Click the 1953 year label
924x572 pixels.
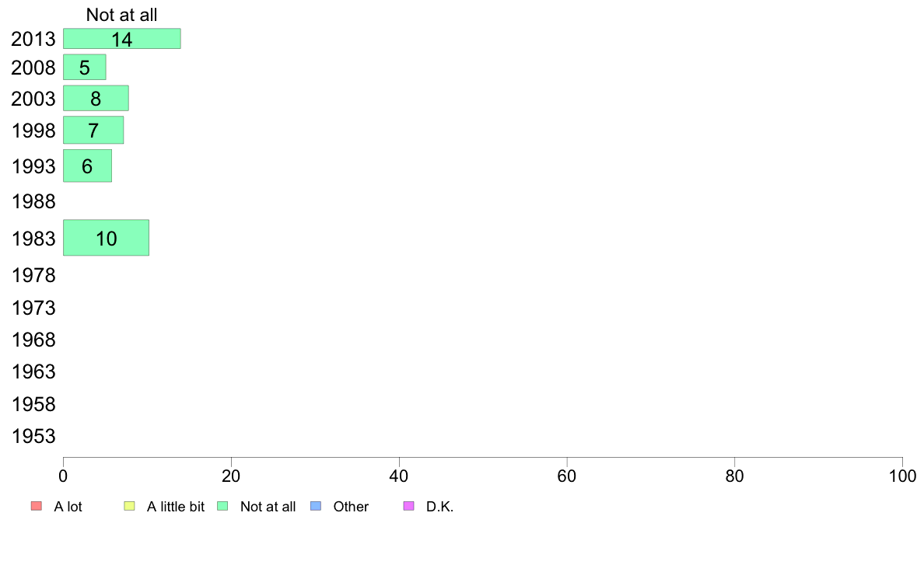tap(33, 437)
